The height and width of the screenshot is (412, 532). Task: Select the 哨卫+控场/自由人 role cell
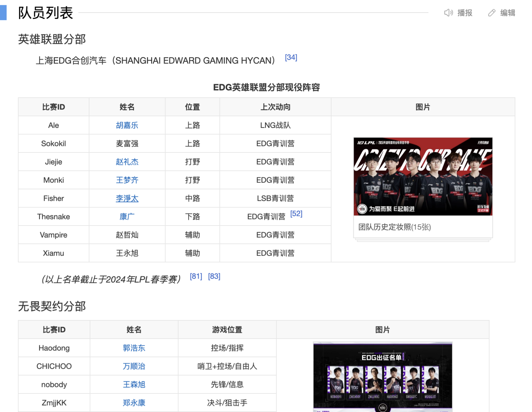pos(227,366)
